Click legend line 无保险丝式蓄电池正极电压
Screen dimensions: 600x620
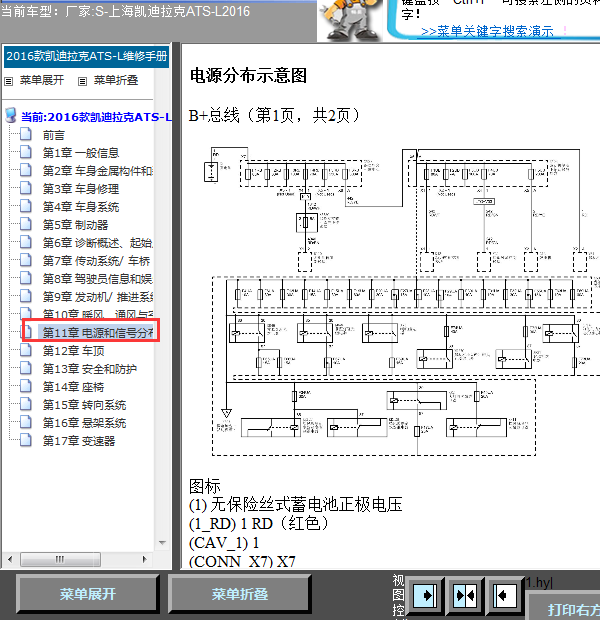pos(295,504)
